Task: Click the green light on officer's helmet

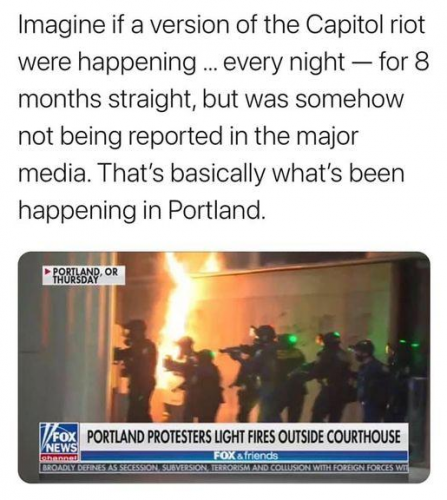Action: [292, 339]
